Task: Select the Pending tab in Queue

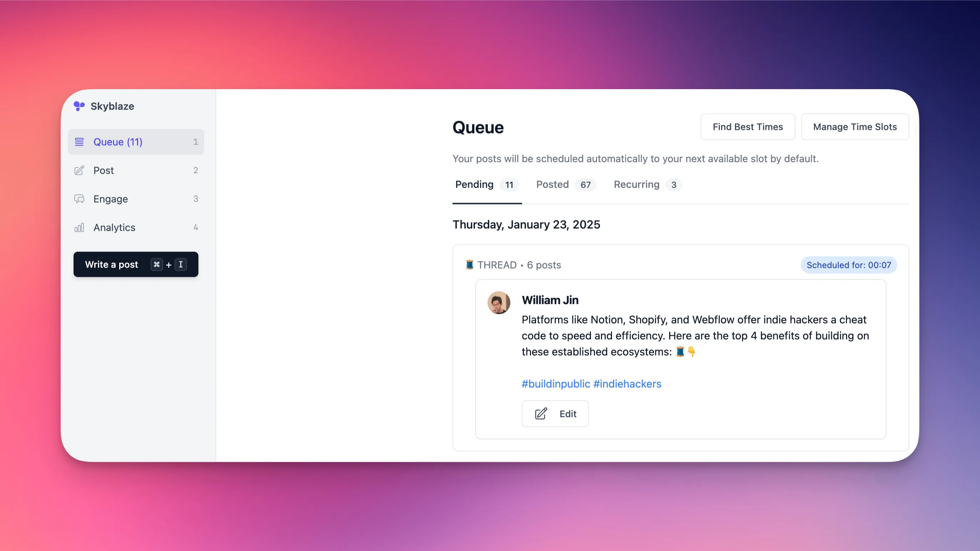Action: (474, 184)
